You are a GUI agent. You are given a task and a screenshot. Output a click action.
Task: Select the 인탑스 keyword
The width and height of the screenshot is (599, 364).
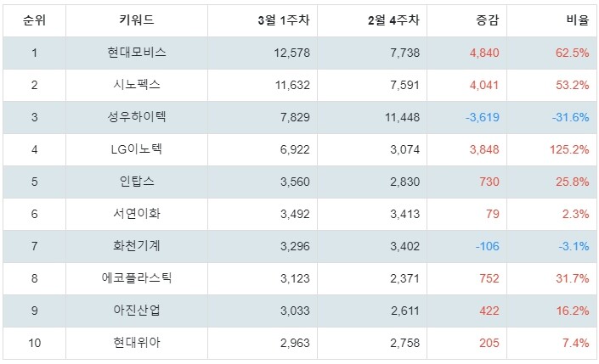(x=137, y=182)
